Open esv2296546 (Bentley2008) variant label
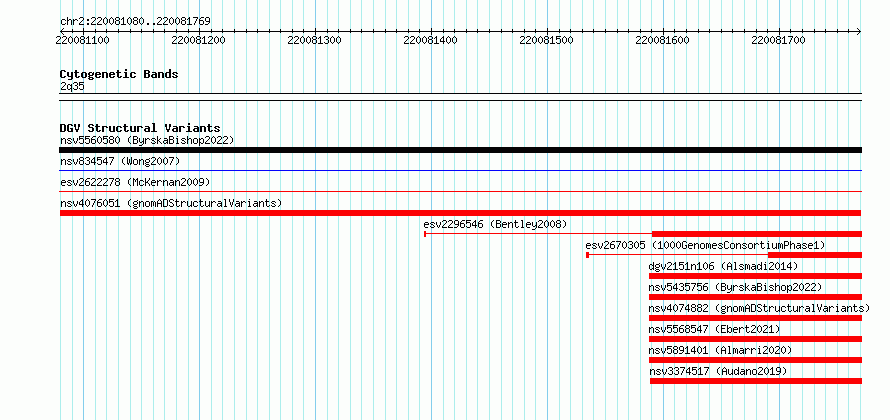 click(496, 224)
